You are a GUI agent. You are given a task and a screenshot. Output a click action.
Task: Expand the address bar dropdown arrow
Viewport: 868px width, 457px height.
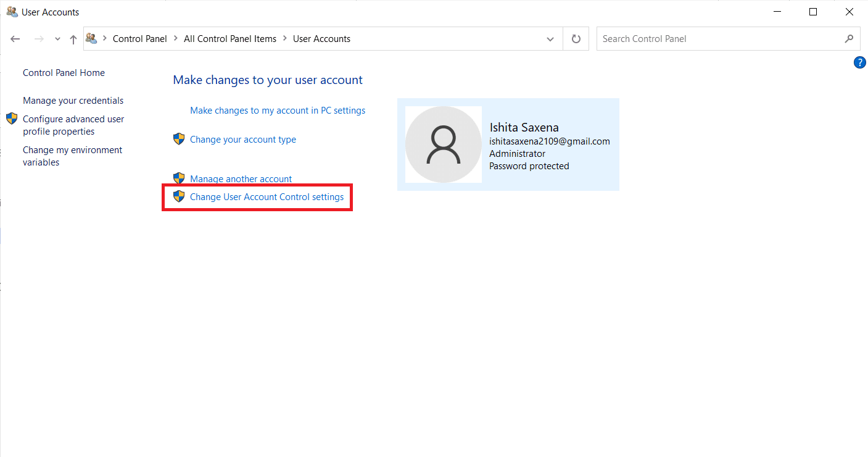pos(550,38)
